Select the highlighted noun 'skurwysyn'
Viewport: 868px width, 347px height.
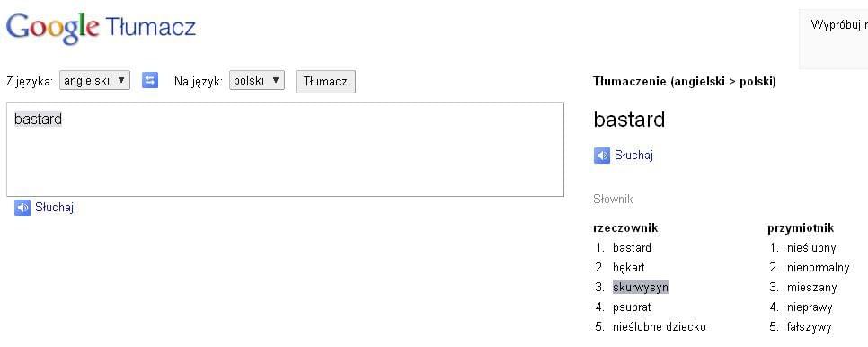click(x=641, y=288)
